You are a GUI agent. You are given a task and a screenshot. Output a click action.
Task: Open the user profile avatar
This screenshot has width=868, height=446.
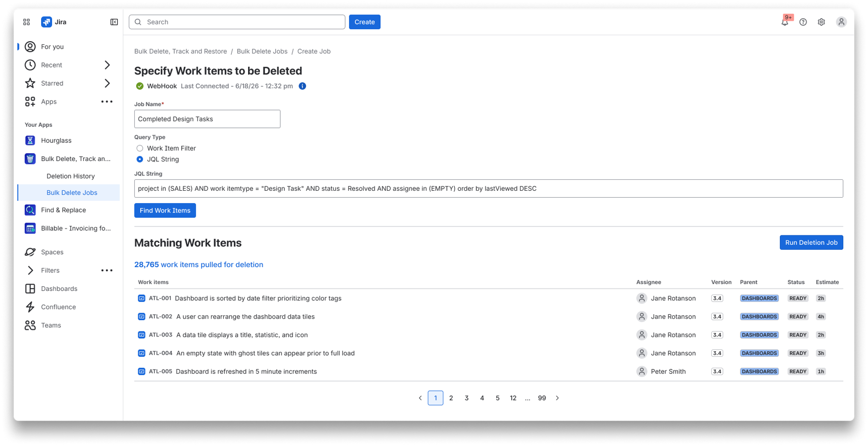[x=841, y=22]
